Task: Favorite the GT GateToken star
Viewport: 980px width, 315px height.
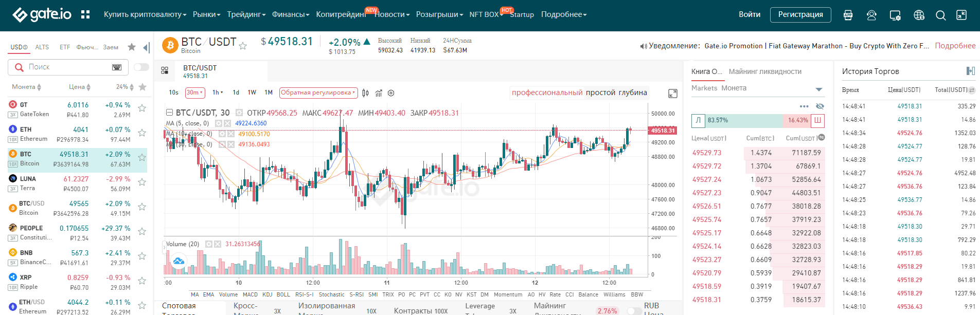Action: pyautogui.click(x=142, y=108)
